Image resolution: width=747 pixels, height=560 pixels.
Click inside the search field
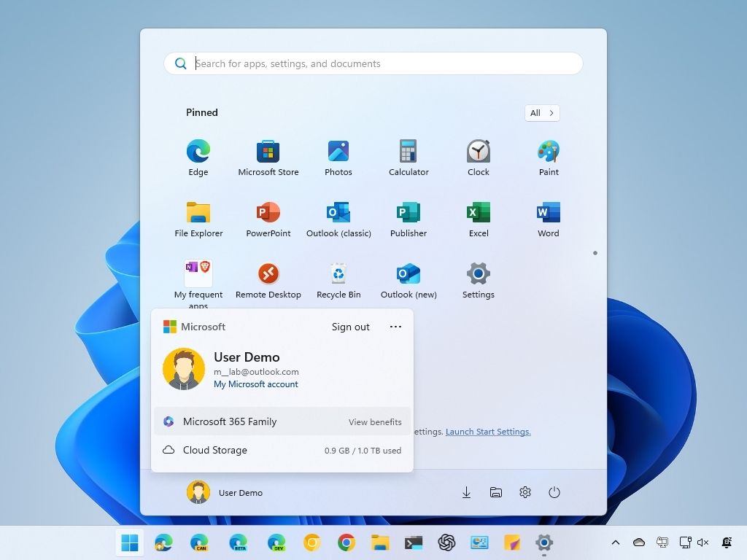(x=373, y=63)
